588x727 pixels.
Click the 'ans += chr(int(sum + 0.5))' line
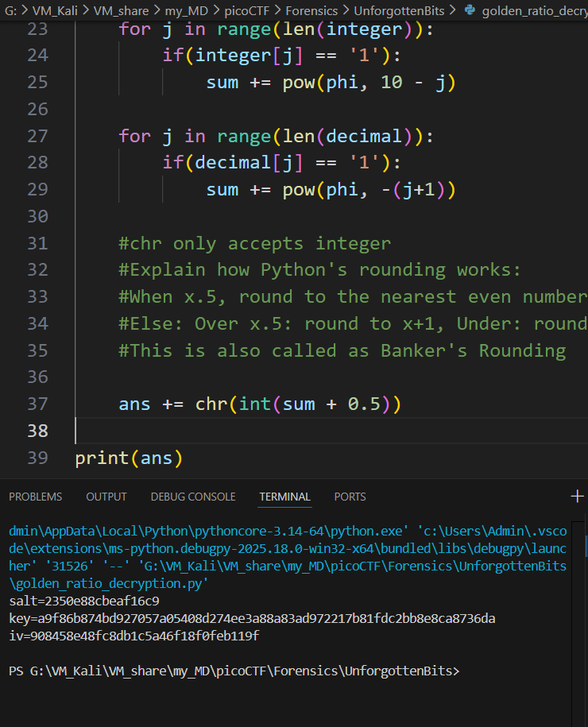(x=260, y=404)
